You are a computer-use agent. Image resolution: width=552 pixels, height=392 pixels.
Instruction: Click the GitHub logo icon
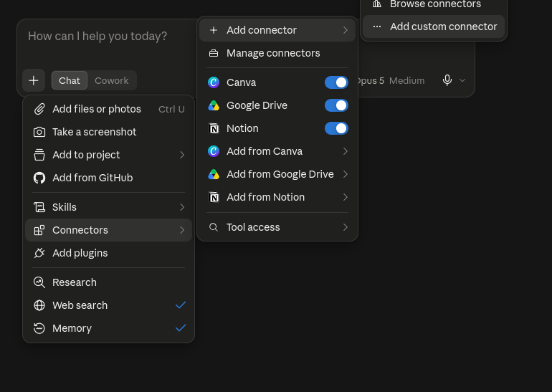[39, 178]
